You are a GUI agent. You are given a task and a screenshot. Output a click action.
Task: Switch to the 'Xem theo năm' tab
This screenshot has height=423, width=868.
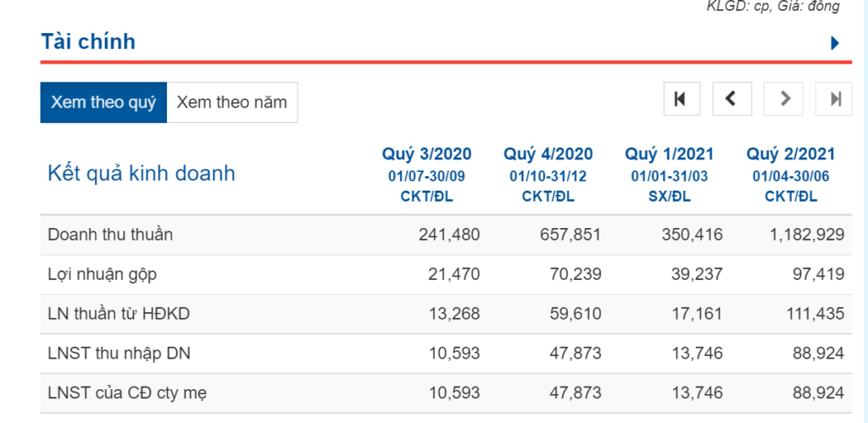[231, 103]
